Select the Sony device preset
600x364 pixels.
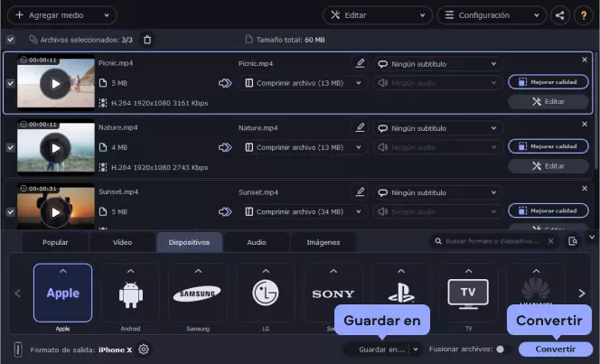coord(333,293)
